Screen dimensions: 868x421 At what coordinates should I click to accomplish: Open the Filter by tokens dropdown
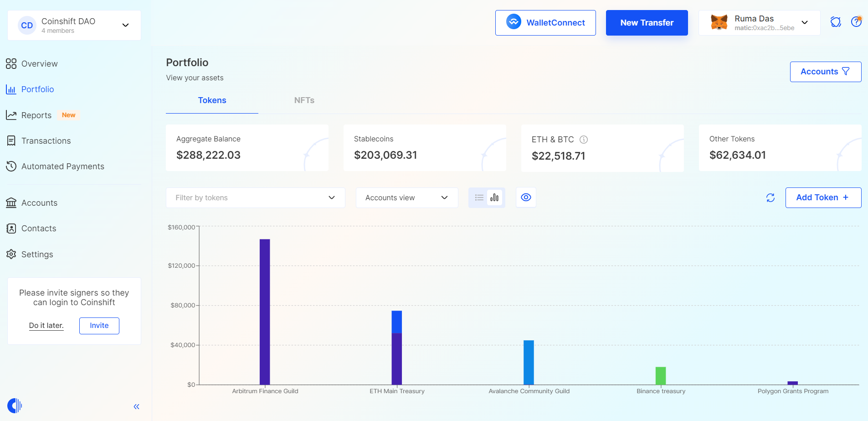pyautogui.click(x=255, y=198)
